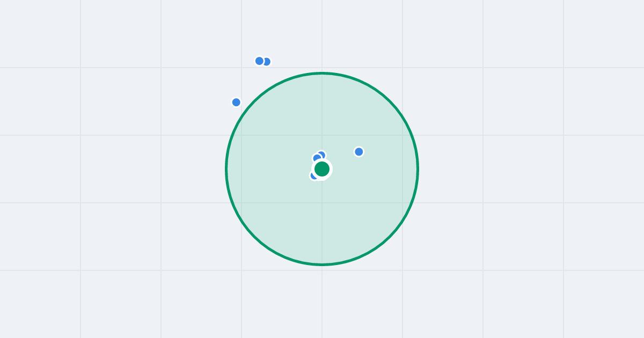Viewport: 644px width, 338px height.
Task: Select the rear blue dot above the green marker
Action: [323, 153]
